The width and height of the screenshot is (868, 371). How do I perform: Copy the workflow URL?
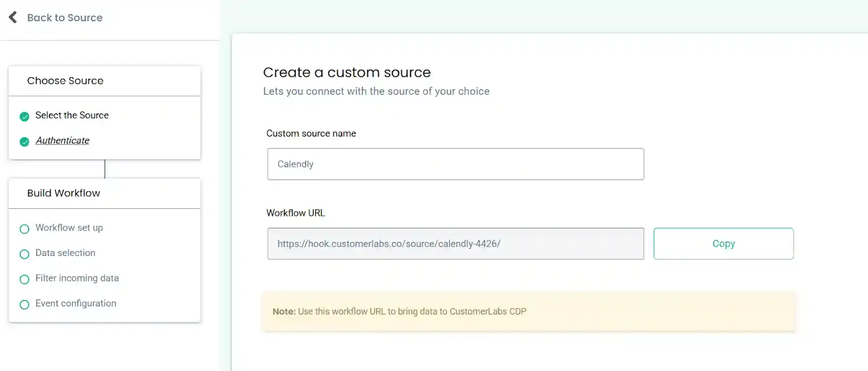(724, 244)
